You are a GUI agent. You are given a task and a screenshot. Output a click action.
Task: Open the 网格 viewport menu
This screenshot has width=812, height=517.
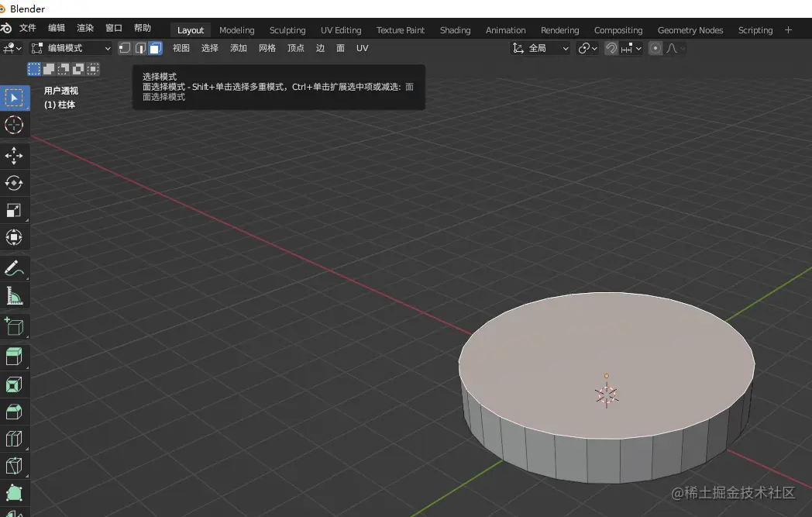tap(267, 48)
